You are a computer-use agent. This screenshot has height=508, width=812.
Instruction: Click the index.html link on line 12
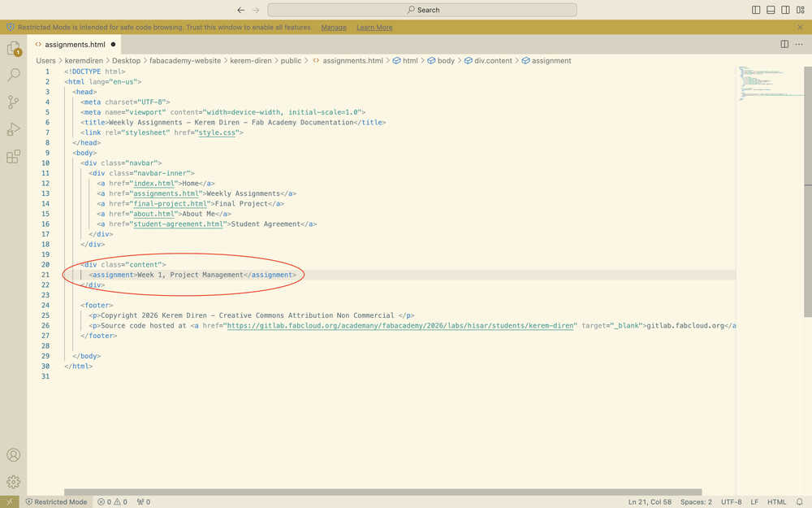[x=153, y=184]
